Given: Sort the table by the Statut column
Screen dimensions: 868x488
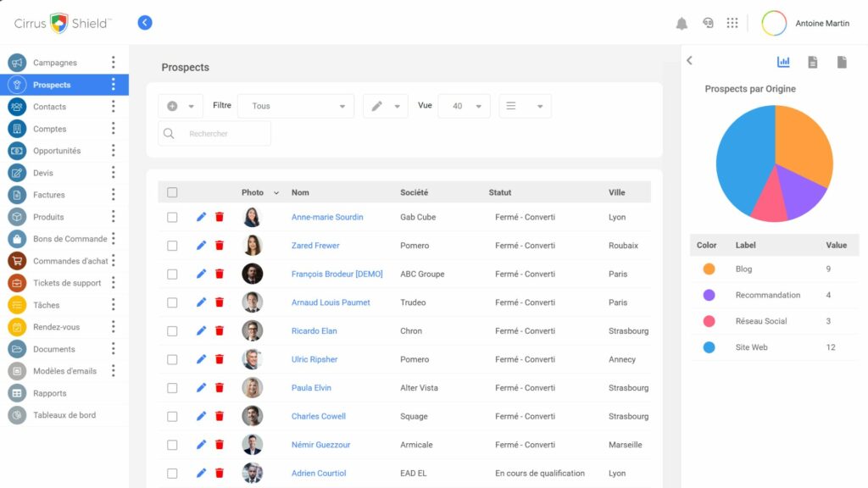Looking at the screenshot, I should click(x=500, y=192).
